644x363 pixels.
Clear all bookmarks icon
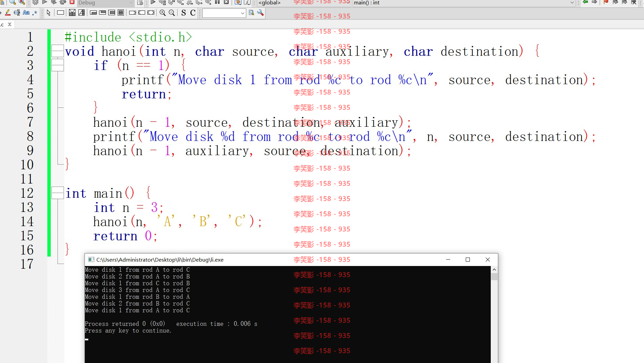[634, 2]
